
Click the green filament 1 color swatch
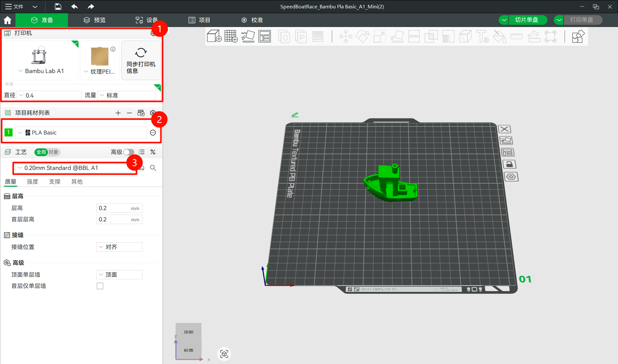(8, 132)
